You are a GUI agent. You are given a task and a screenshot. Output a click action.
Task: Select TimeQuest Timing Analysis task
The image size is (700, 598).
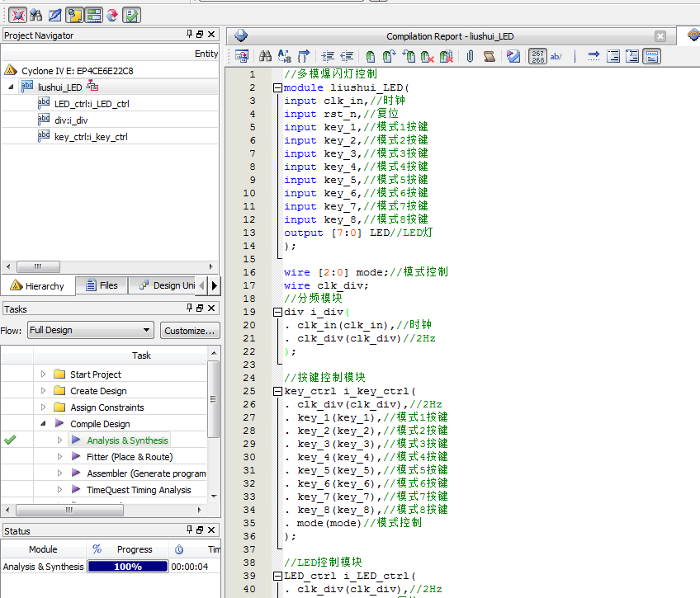coord(139,490)
